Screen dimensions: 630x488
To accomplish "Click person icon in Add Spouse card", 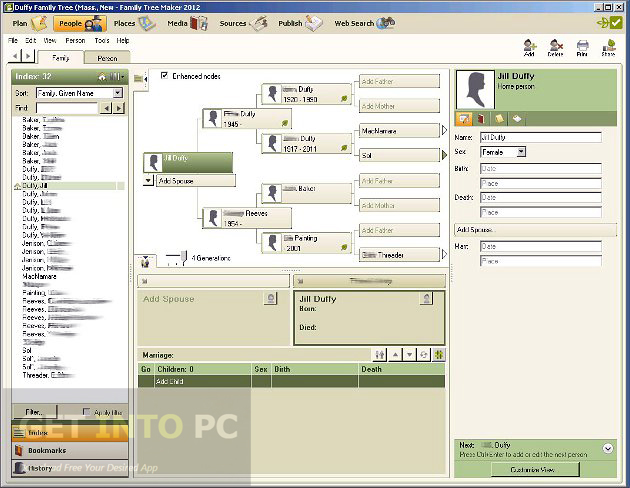I will tap(270, 298).
